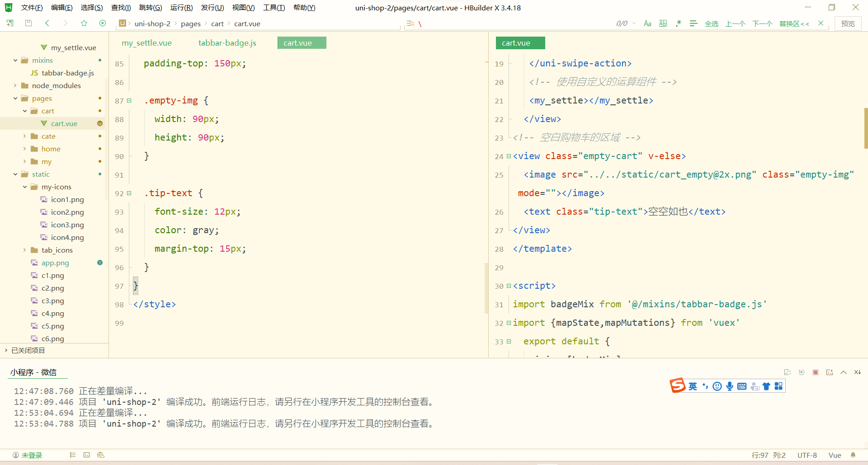Open cart.vue in the project tree
The image size is (868, 465).
pyautogui.click(x=64, y=123)
